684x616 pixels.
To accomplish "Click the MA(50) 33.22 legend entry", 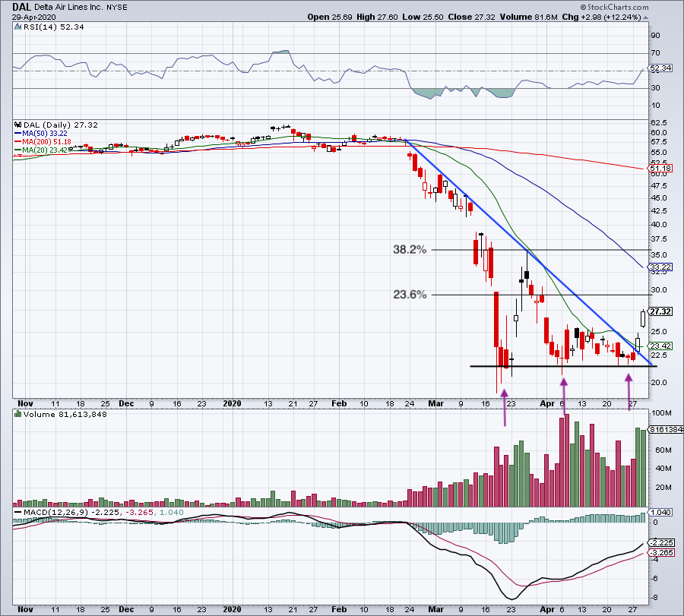I will pyautogui.click(x=45, y=134).
